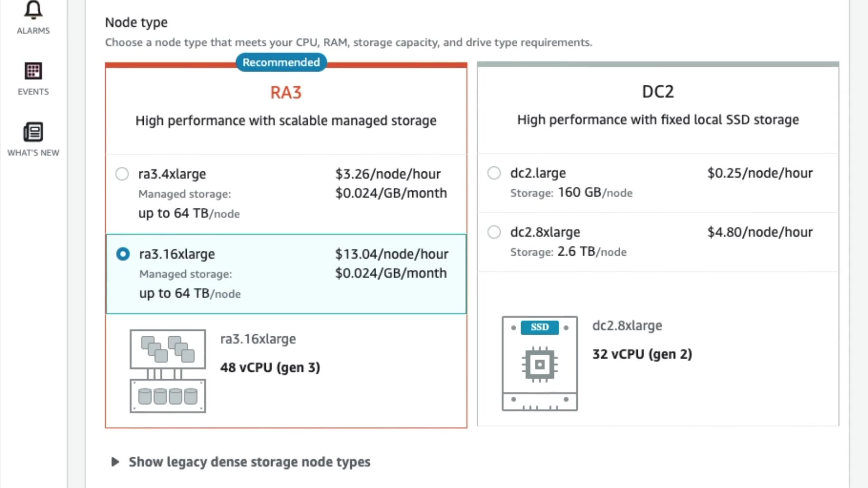This screenshot has height=488, width=868.
Task: Select the ra3.4xlarge radio button
Action: (122, 174)
